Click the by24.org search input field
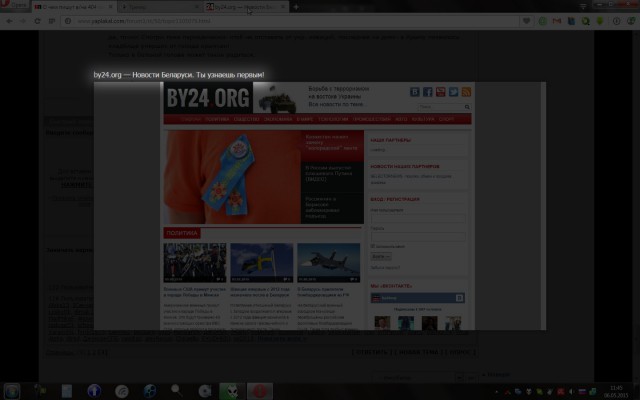The width and height of the screenshot is (640, 400). (441, 107)
